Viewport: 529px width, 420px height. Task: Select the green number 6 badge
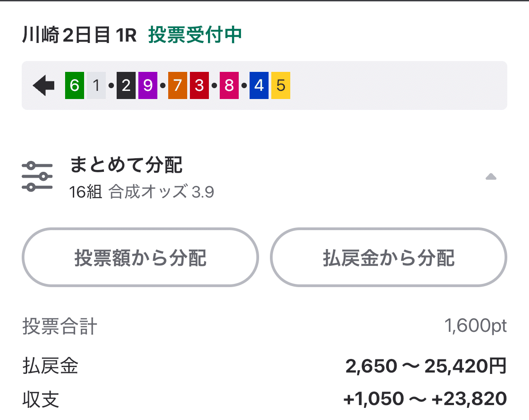(74, 85)
